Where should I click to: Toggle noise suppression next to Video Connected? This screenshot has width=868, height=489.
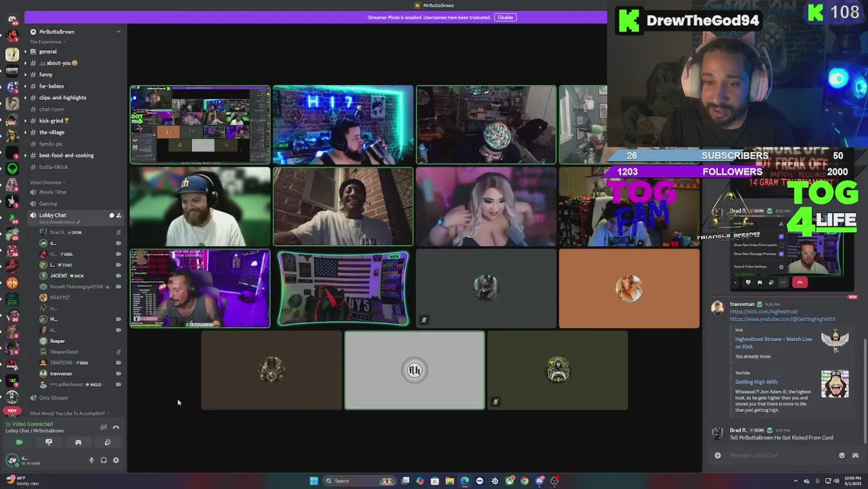point(104,427)
